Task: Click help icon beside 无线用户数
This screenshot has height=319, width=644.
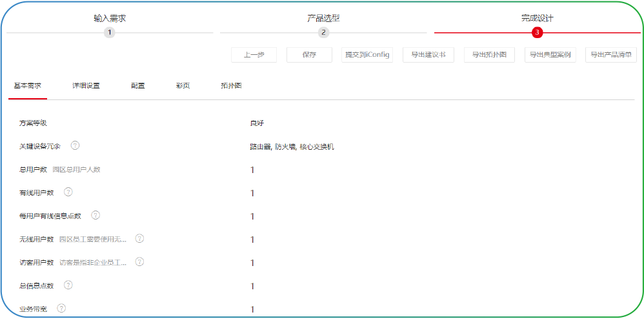Action: point(139,238)
